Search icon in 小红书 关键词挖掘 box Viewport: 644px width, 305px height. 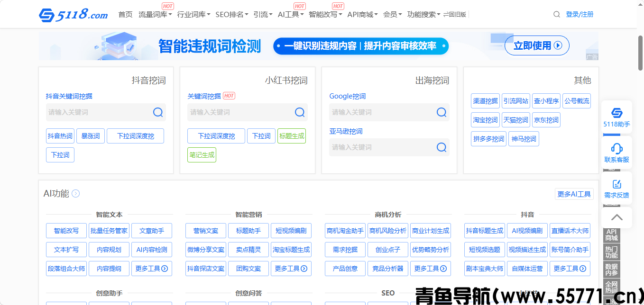(x=300, y=112)
